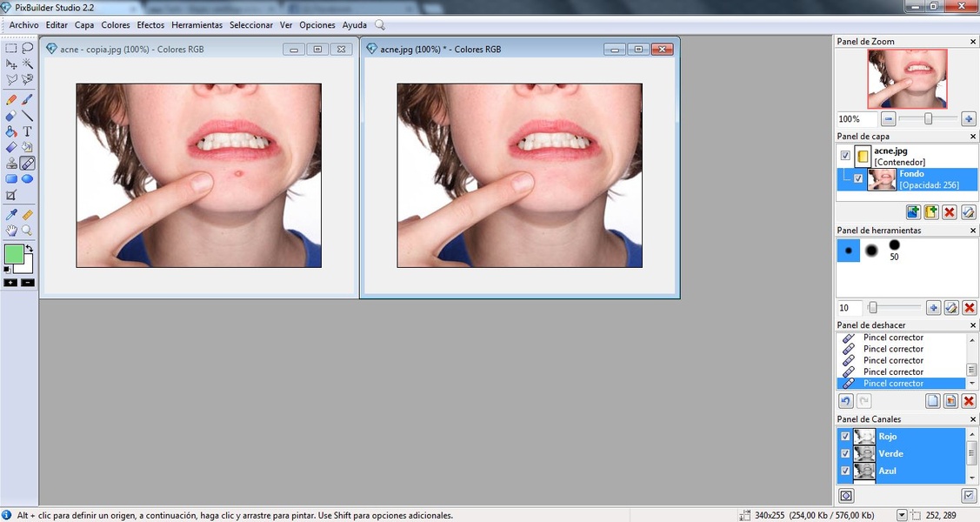Viewport: 980px width, 522px height.
Task: Click the brush size slider
Action: pos(894,308)
